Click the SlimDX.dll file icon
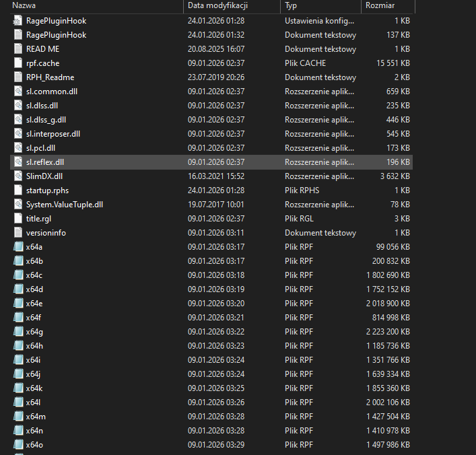The height and width of the screenshot is (455, 476). tap(18, 176)
